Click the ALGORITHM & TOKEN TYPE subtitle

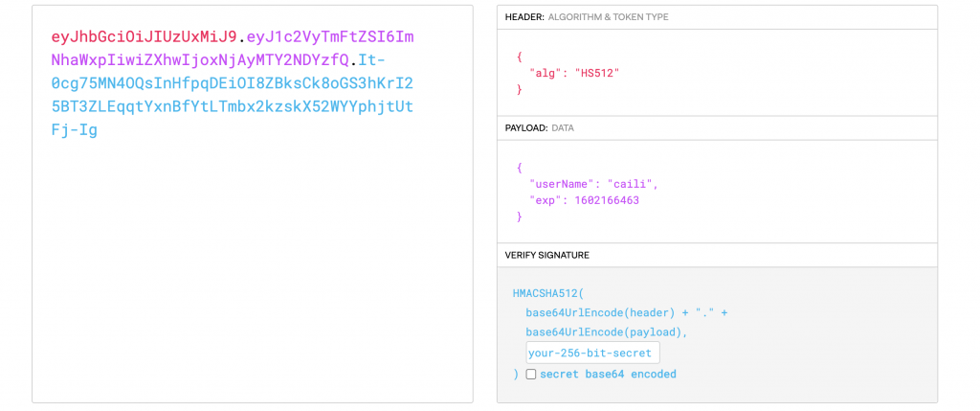click(608, 17)
